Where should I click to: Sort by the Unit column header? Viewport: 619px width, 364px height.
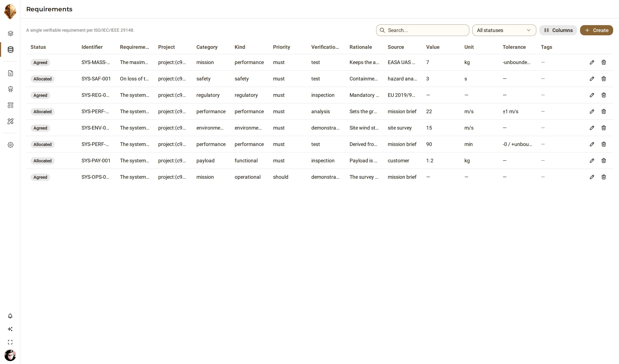coord(469,47)
